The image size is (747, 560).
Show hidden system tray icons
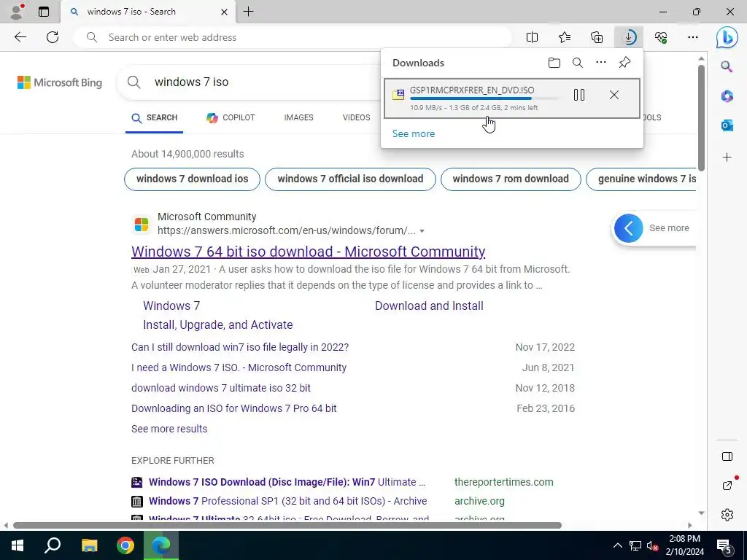pos(617,545)
